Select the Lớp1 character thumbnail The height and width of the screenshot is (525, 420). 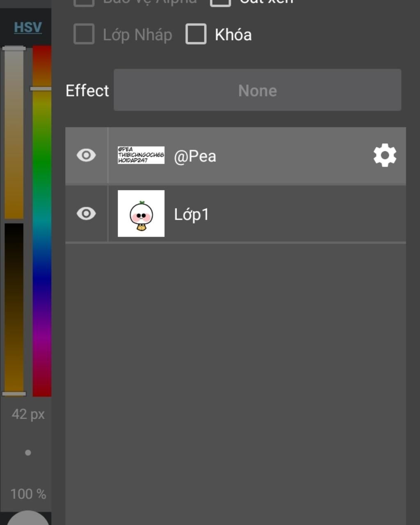pos(141,213)
